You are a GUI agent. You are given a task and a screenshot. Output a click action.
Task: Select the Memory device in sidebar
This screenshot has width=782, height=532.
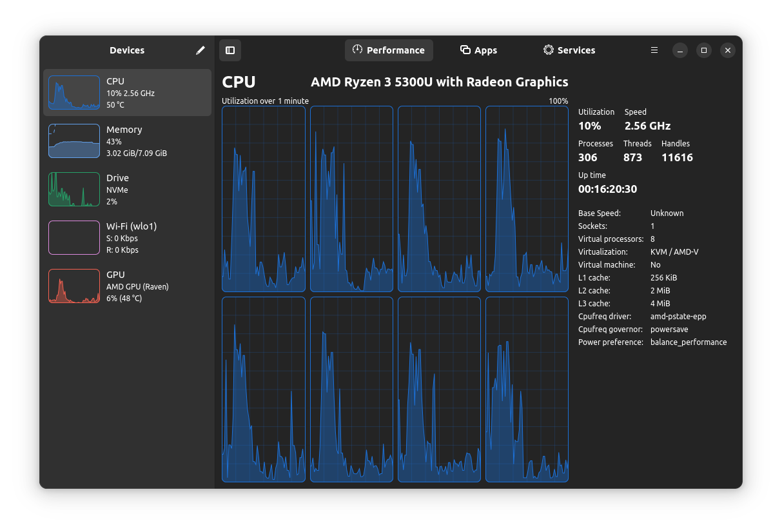(127, 141)
